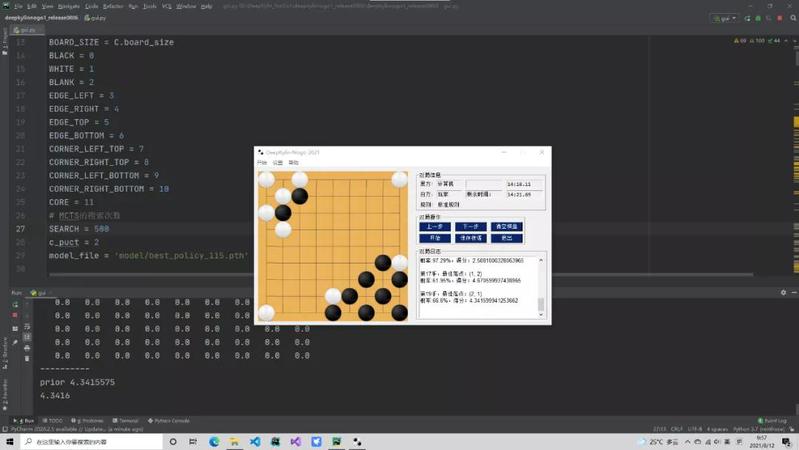This screenshot has width=799, height=450.
Task: Click the green Rerun icon in Run panel
Action: pos(15,302)
